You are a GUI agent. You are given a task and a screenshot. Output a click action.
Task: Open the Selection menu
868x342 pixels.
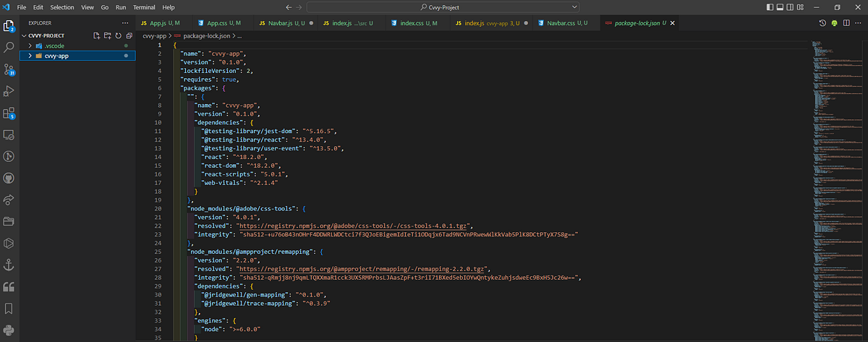click(x=62, y=7)
